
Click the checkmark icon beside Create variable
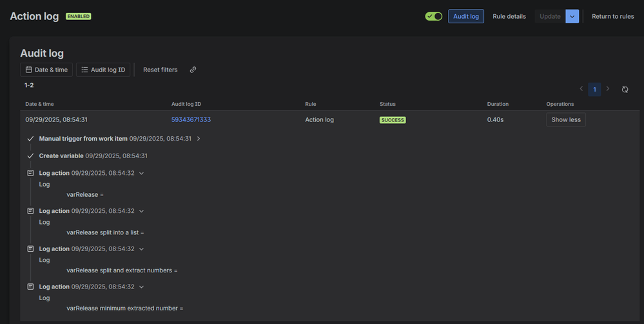pos(30,156)
